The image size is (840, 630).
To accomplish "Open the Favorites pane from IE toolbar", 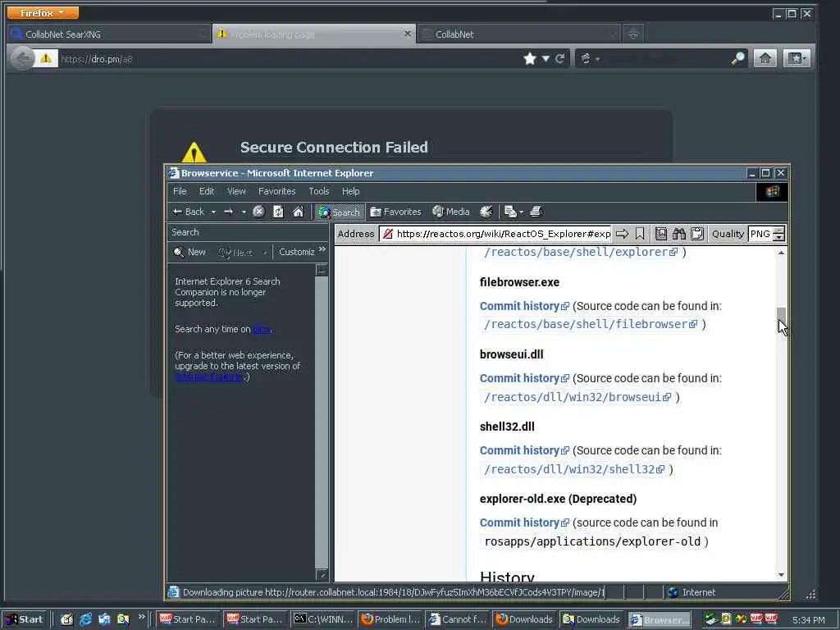I will pyautogui.click(x=395, y=212).
